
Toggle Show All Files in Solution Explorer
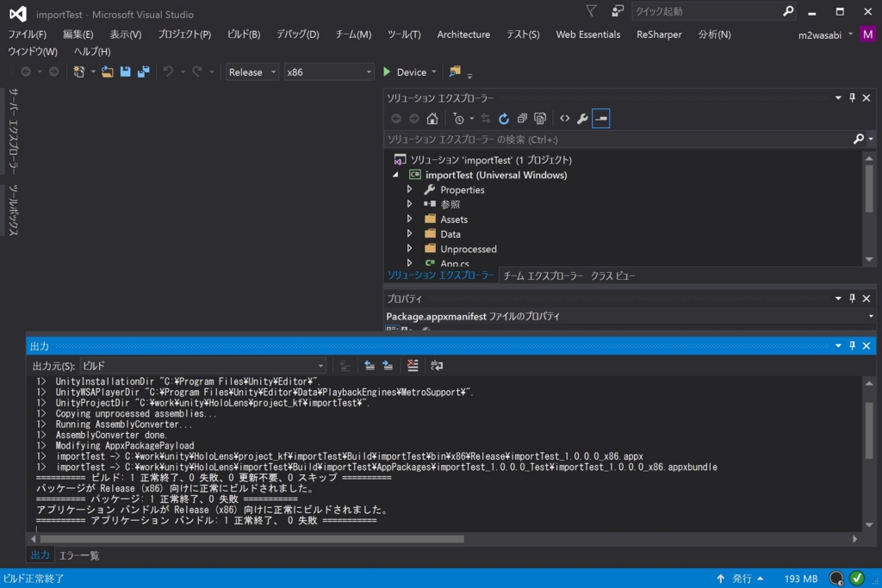tap(540, 119)
